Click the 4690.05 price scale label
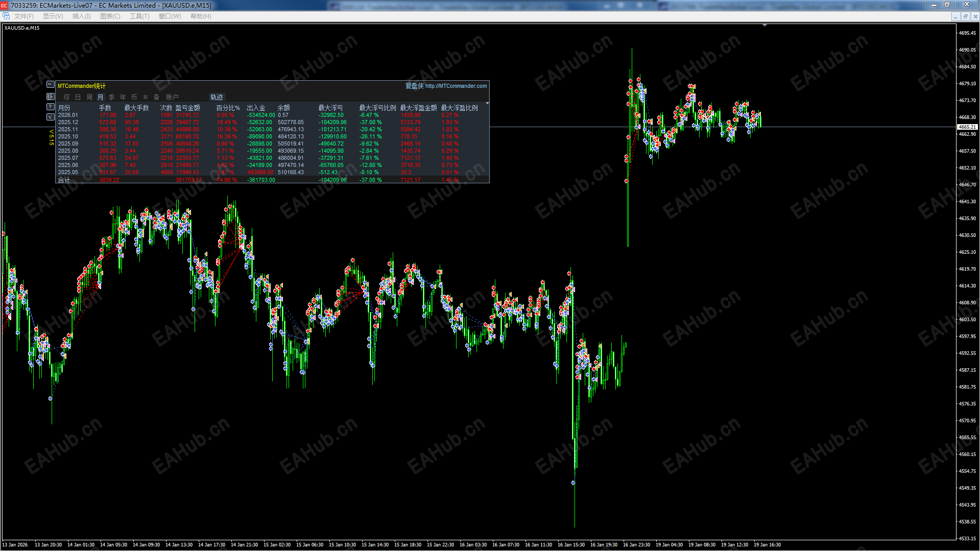This screenshot has height=551, width=980. point(967,50)
